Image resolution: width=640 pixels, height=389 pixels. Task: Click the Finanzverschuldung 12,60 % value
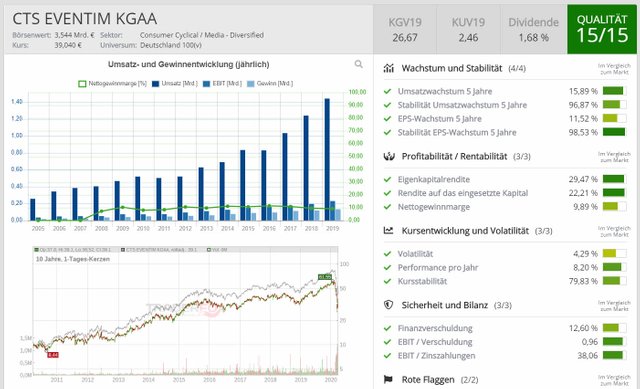click(583, 328)
